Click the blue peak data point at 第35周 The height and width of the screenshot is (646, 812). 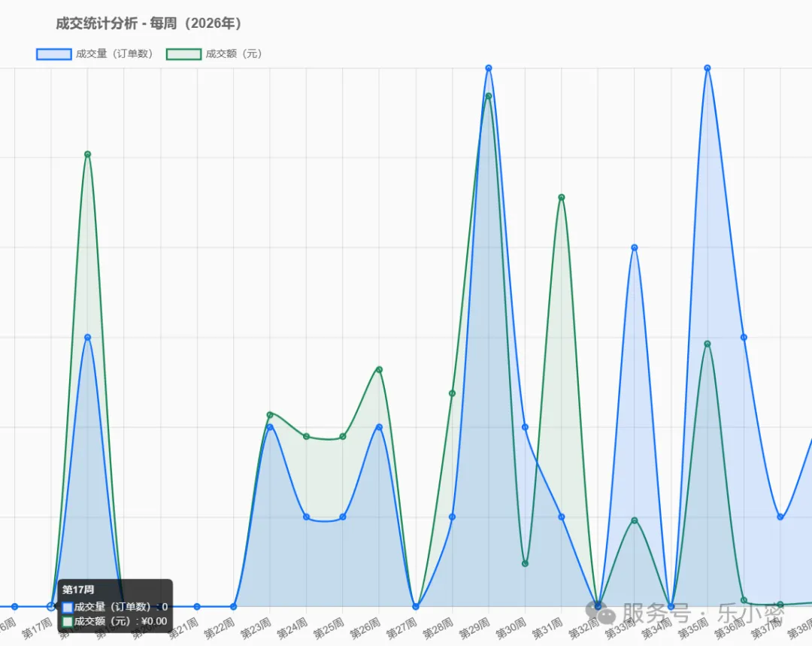(707, 68)
